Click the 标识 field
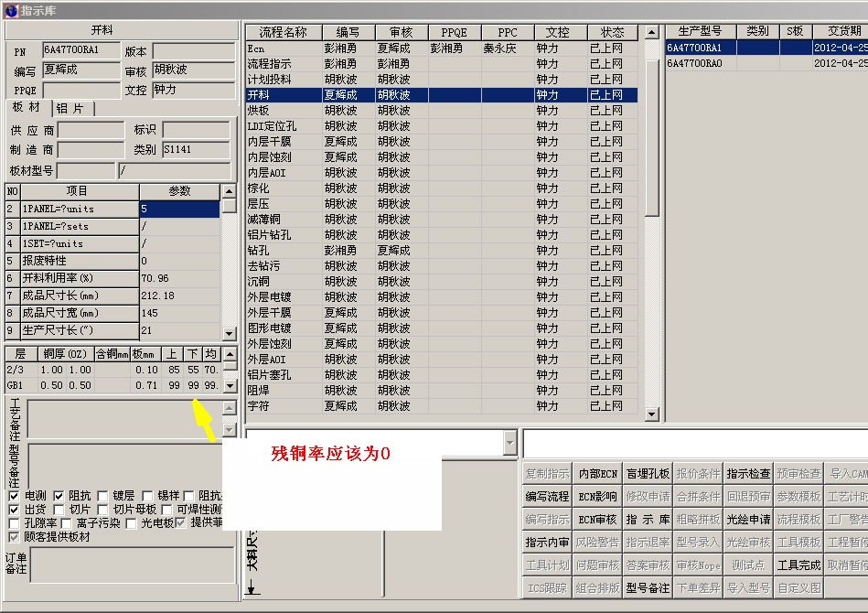Viewport: 868px width, 613px height. [196, 130]
